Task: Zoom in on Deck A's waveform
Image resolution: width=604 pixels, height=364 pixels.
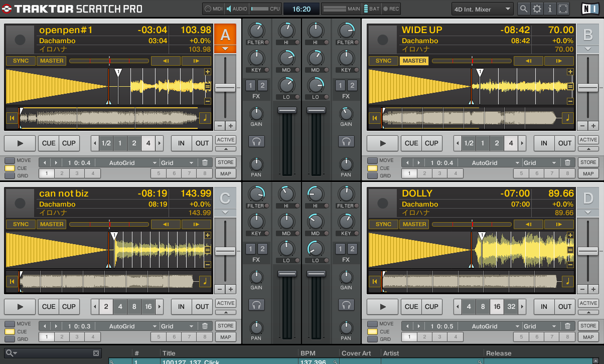Action: [x=208, y=72]
